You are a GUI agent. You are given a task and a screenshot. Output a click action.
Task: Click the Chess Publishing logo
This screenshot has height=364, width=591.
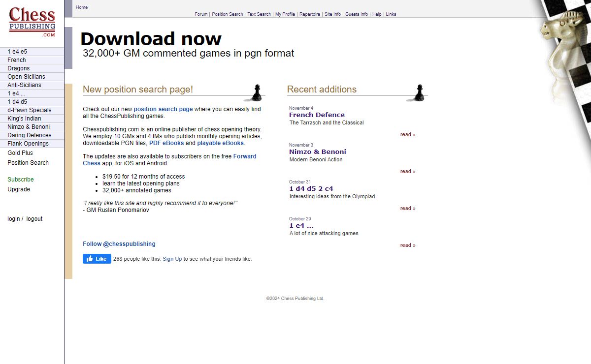tap(32, 22)
